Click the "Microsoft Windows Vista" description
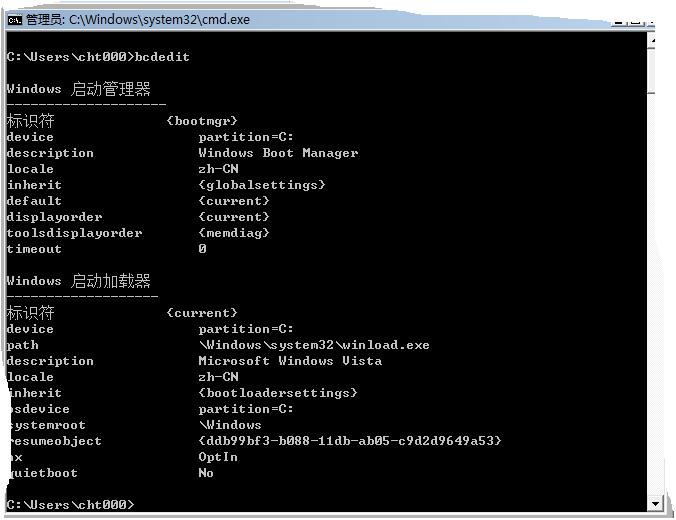The width and height of the screenshot is (676, 520). 290,361
